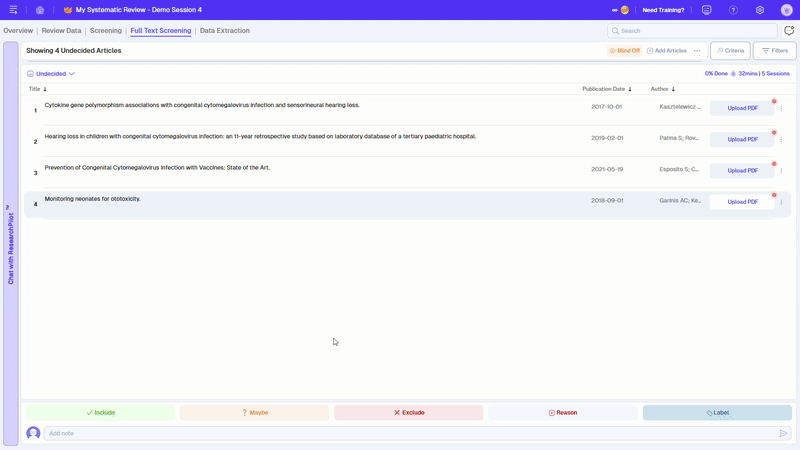Click the green Include button

[100, 412]
